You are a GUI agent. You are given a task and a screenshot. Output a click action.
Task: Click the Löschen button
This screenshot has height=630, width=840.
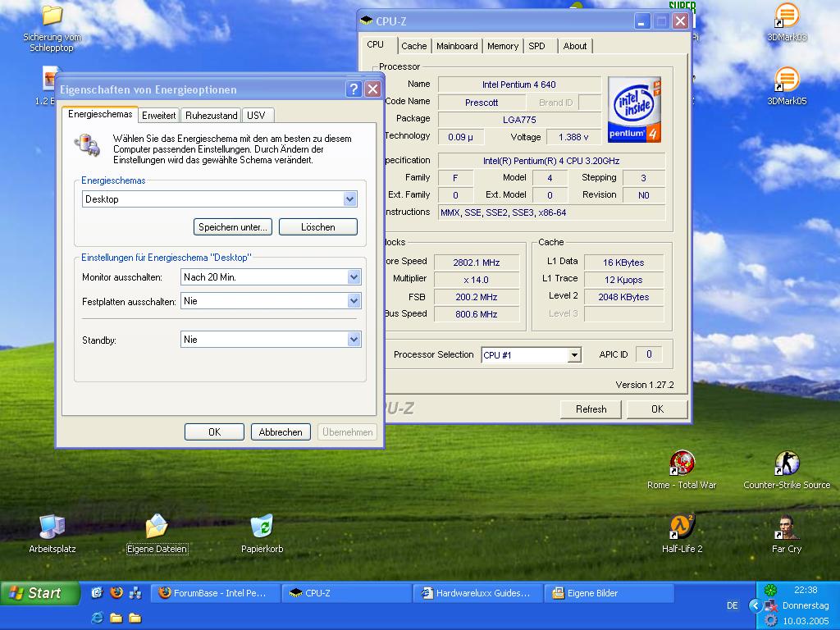coord(318,227)
